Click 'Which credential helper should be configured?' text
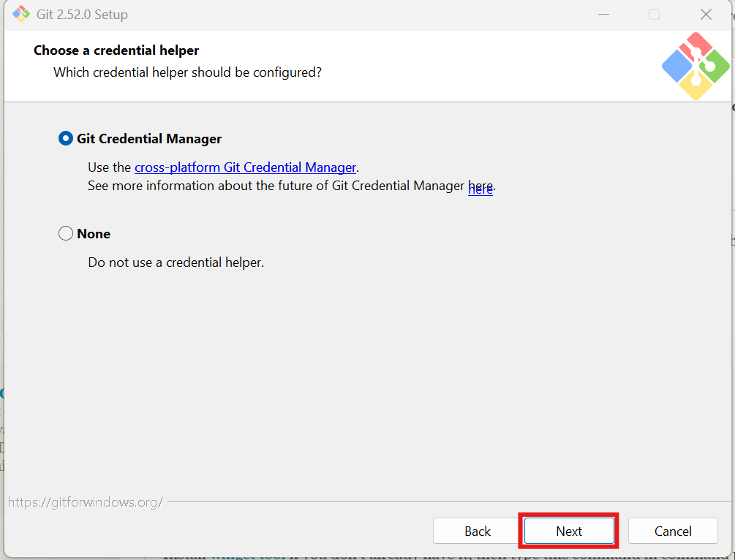 pos(187,72)
